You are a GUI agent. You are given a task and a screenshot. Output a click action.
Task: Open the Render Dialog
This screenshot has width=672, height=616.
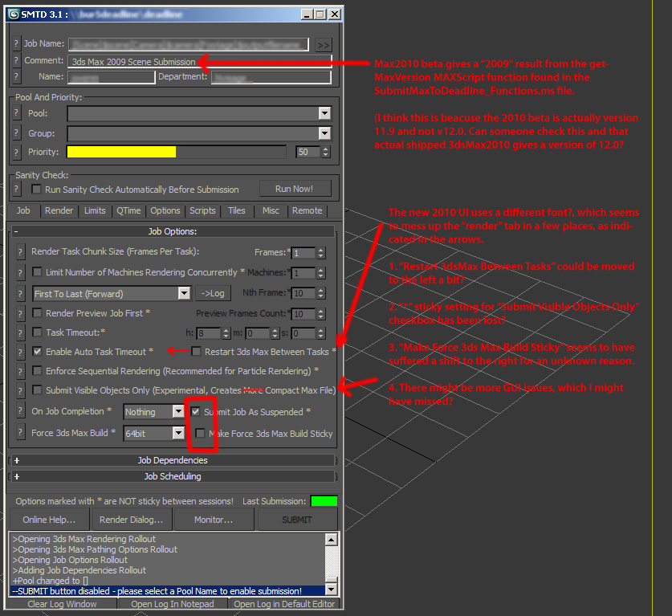(x=132, y=520)
